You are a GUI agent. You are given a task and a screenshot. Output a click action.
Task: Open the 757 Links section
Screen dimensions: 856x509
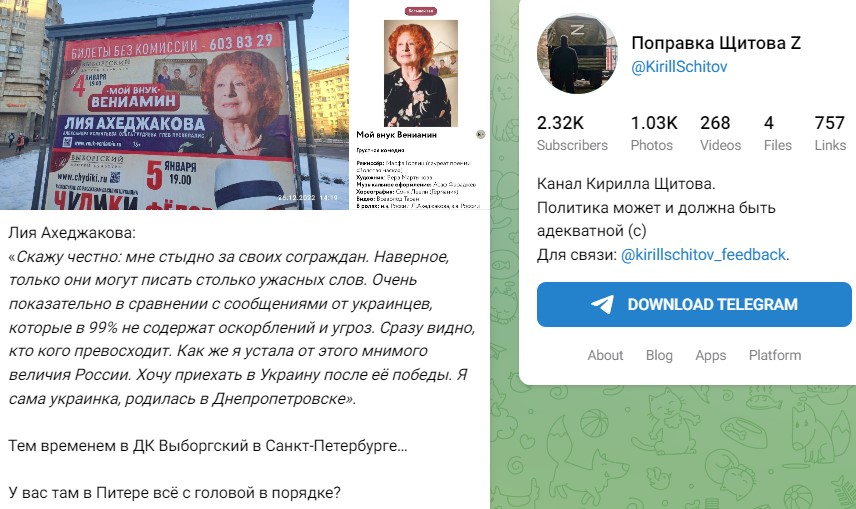point(830,133)
